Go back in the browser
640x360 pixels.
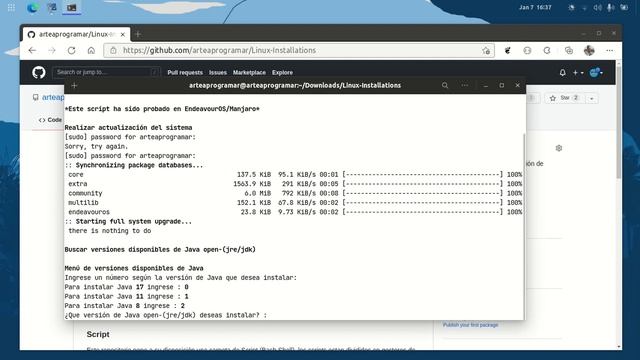tap(32, 50)
